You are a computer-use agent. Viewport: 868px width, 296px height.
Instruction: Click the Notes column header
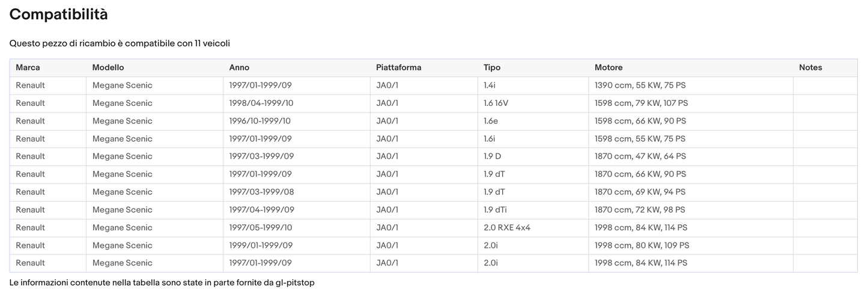coord(810,67)
